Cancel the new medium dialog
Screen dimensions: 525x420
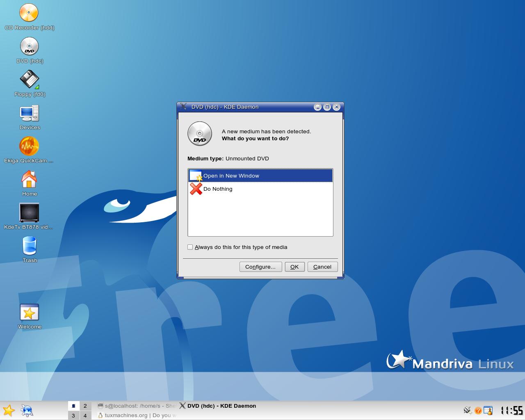pos(322,267)
